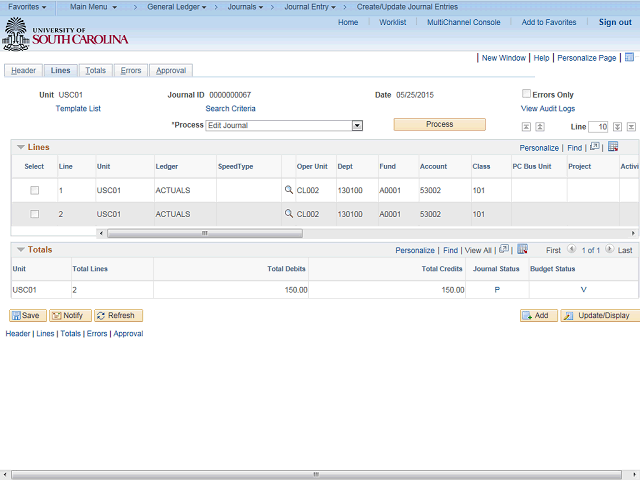640x480 pixels.
Task: Open the Approval tab
Action: pyautogui.click(x=171, y=71)
